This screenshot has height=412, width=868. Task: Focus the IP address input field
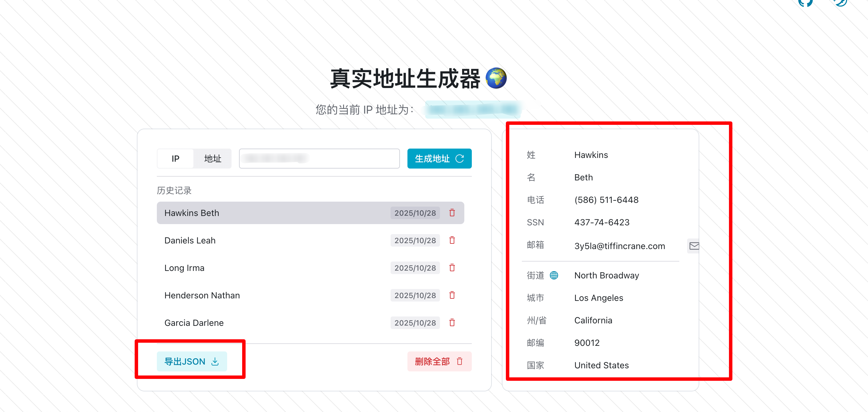pyautogui.click(x=319, y=159)
